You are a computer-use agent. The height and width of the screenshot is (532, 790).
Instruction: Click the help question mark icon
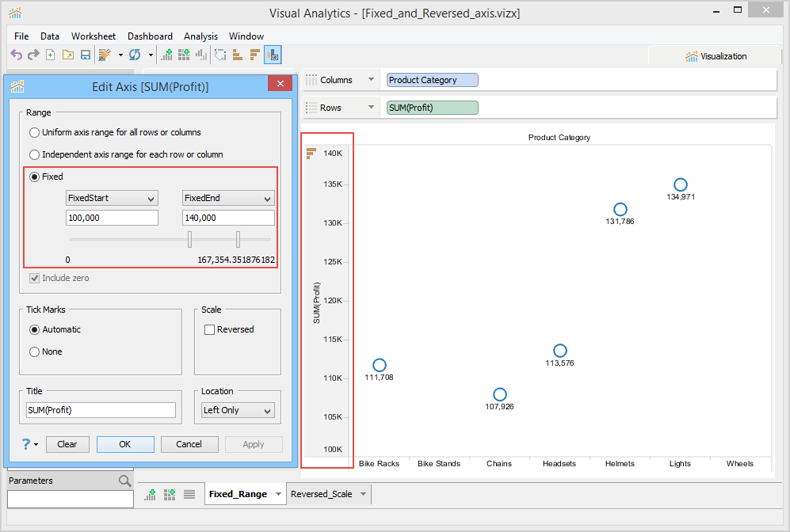click(26, 444)
